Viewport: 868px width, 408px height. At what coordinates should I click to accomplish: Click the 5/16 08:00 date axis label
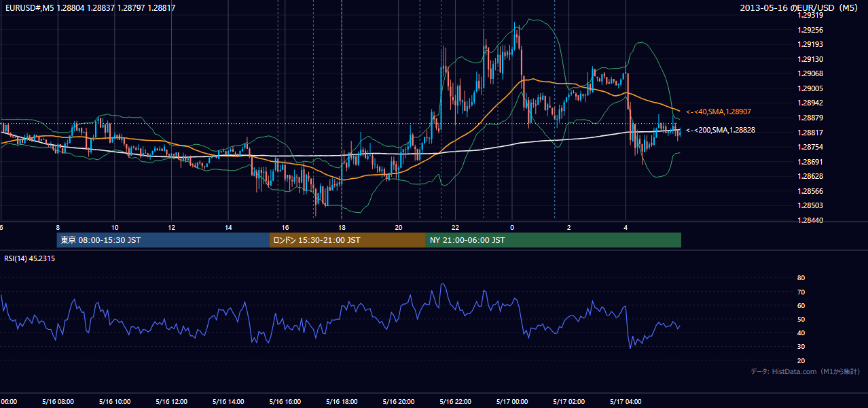click(x=57, y=401)
